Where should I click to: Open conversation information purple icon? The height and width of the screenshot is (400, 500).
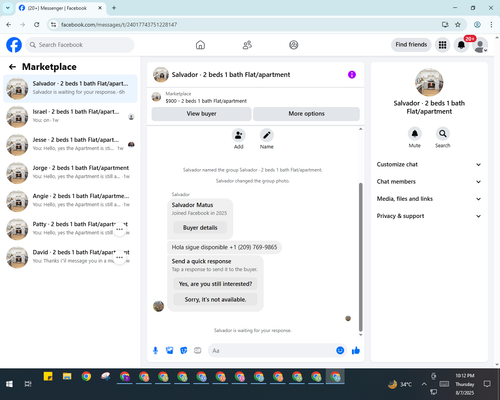(x=352, y=75)
